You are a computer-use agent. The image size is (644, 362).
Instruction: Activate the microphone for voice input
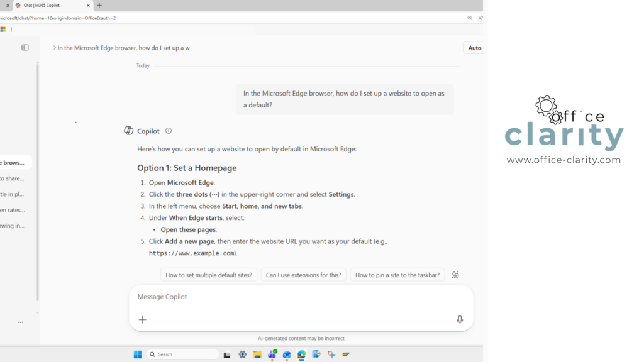460,319
